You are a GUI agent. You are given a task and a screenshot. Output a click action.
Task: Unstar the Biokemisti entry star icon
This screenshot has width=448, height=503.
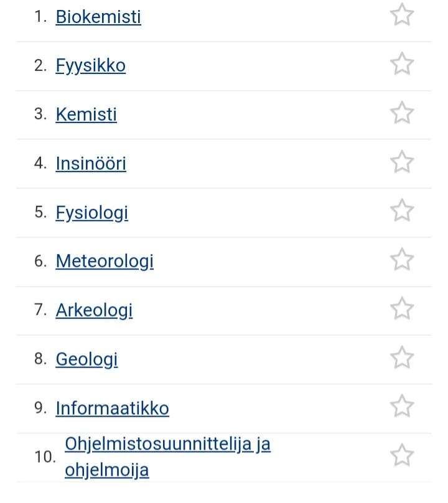pos(401,15)
